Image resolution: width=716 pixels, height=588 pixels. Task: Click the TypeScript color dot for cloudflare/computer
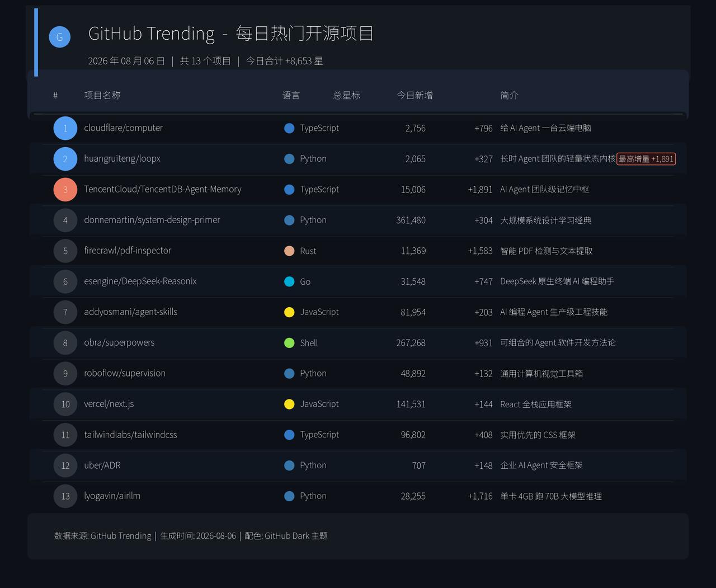(x=289, y=128)
